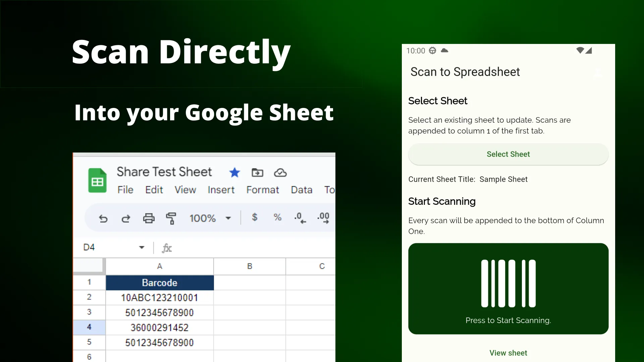
Task: Open the View menu
Action: coord(185,190)
